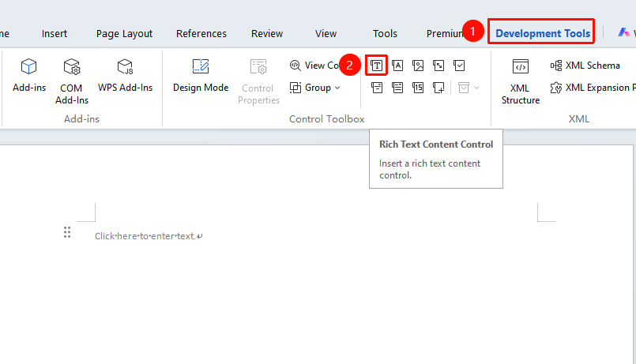Open the XML Structure pane
Viewport: 636px width, 364px height.
[521, 82]
